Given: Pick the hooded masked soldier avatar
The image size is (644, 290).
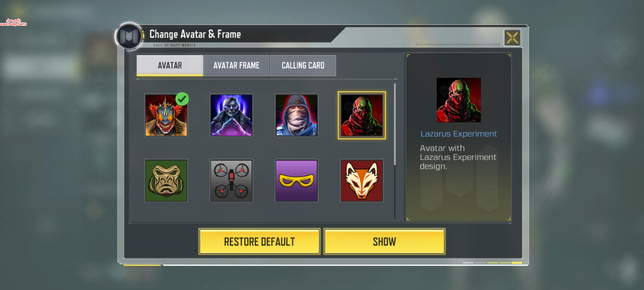Looking at the screenshot, I should (297, 115).
